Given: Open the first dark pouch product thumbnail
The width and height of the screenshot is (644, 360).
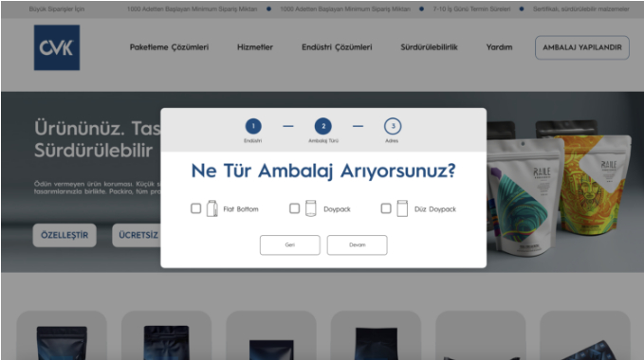Looking at the screenshot, I should point(62,335).
